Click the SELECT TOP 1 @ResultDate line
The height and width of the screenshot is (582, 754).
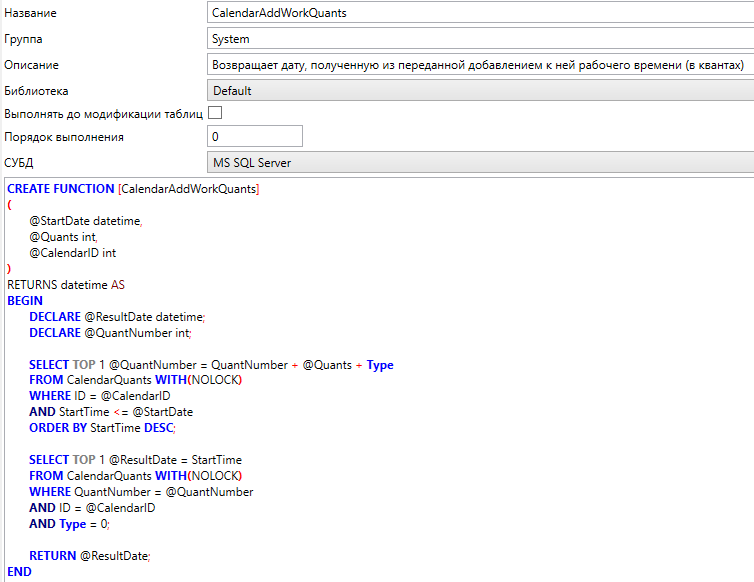click(x=135, y=460)
